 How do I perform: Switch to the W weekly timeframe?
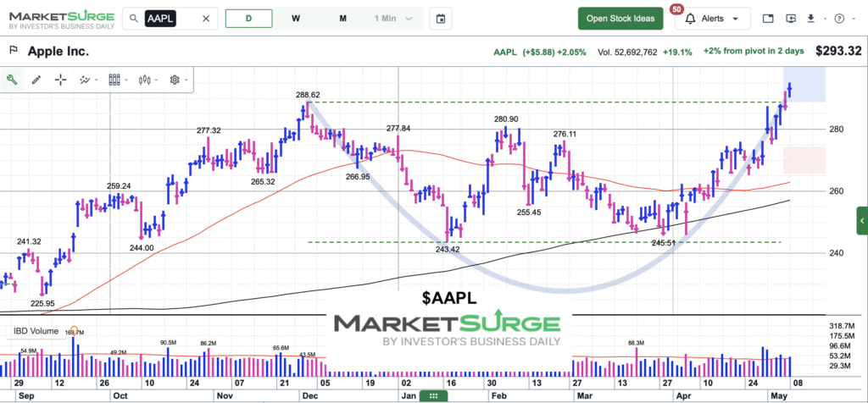296,19
